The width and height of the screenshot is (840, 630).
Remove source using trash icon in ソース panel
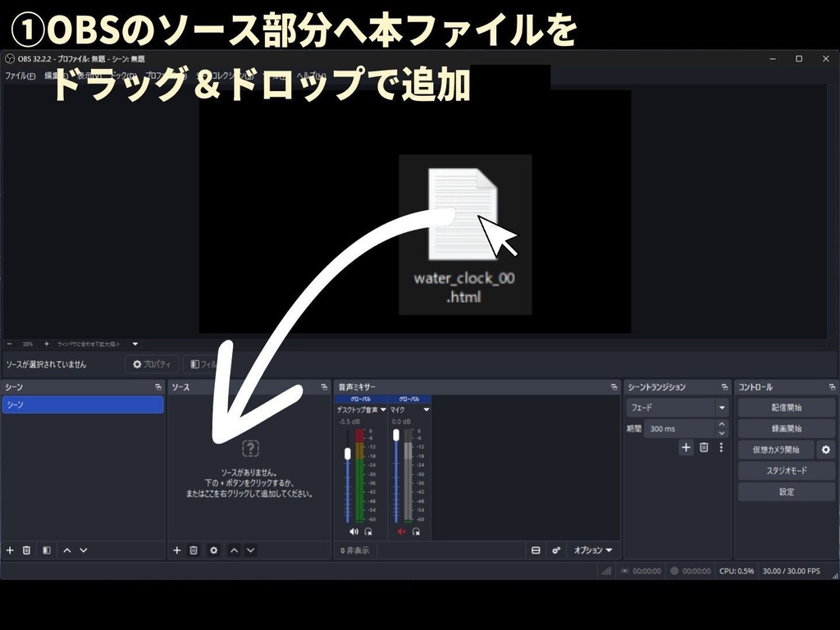tap(194, 550)
